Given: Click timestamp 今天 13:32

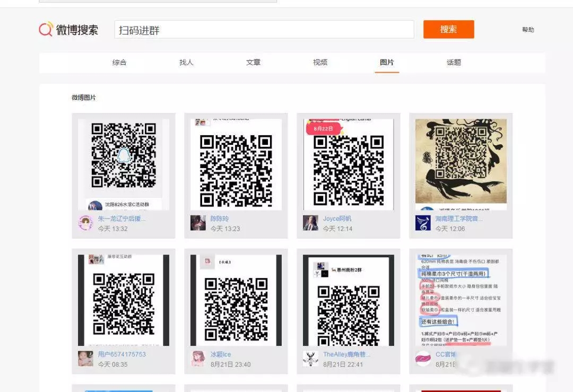Looking at the screenshot, I should [x=112, y=229].
